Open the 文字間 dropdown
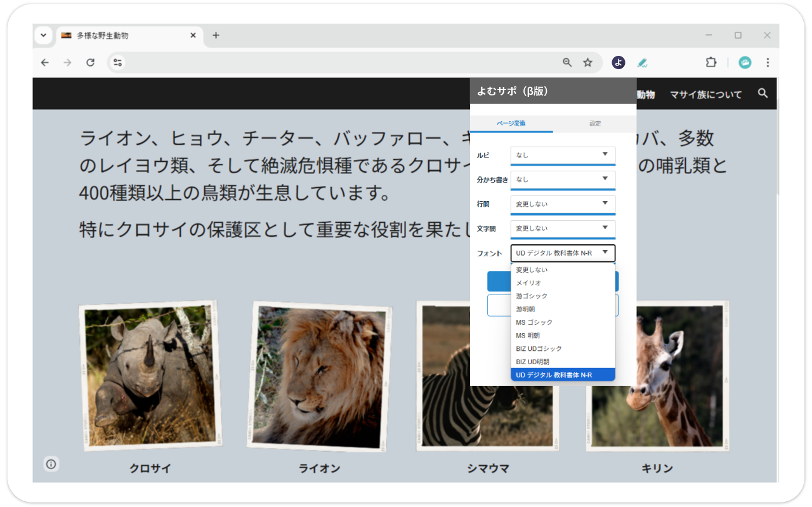This screenshot has height=507, width=812. pos(563,228)
